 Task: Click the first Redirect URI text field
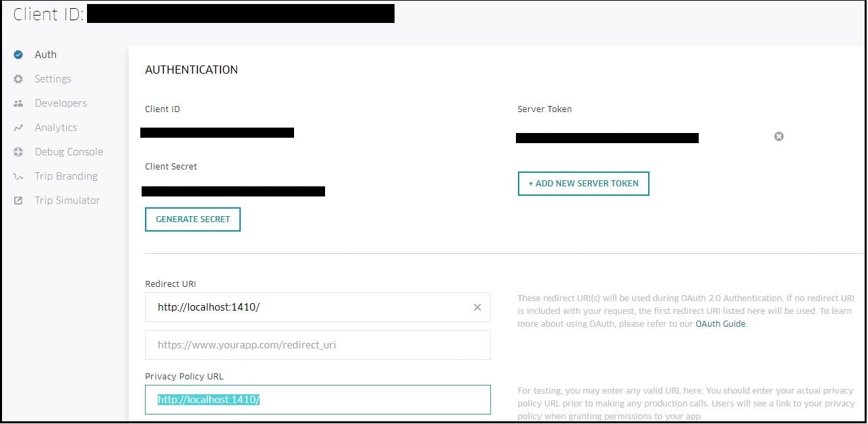(318, 307)
